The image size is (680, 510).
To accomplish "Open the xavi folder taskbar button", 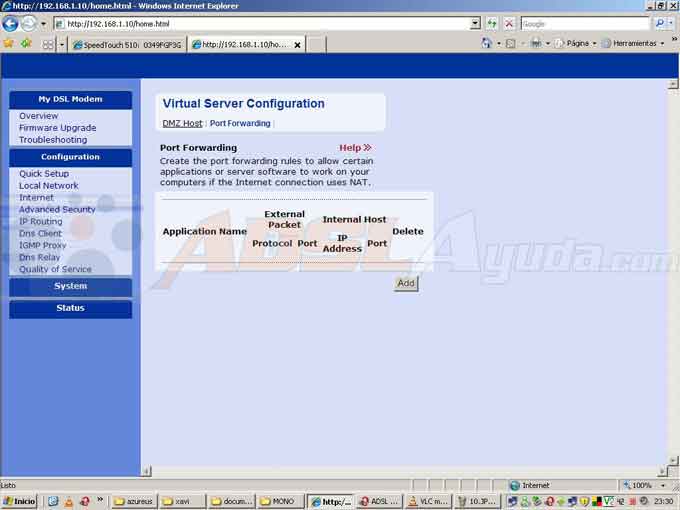I will 182,502.
